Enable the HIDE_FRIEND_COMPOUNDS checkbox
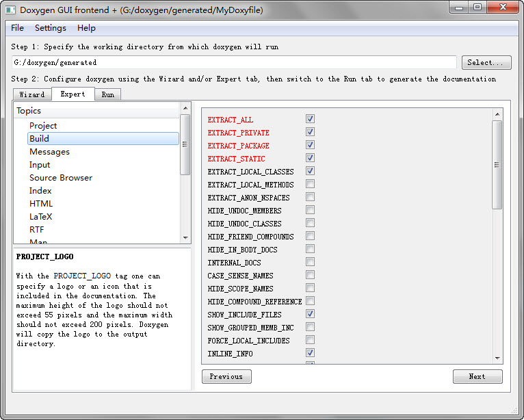Screen dimensions: 524x420 coord(310,236)
